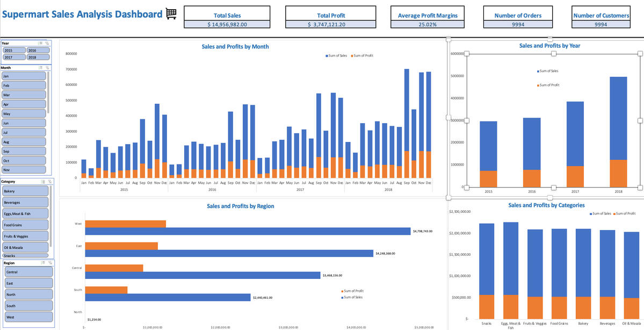Enable multi-select on the Month slicer
The image size is (644, 330).
pos(40,68)
